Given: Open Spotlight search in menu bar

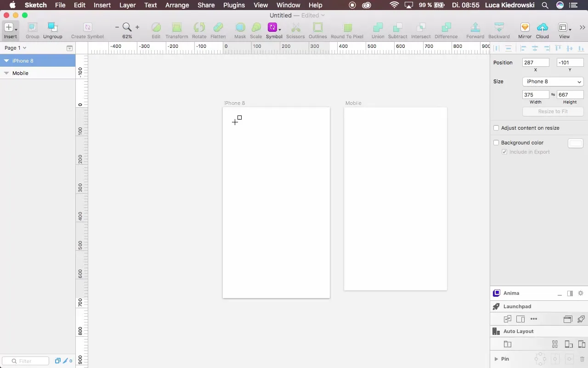Looking at the screenshot, I should coord(545,5).
